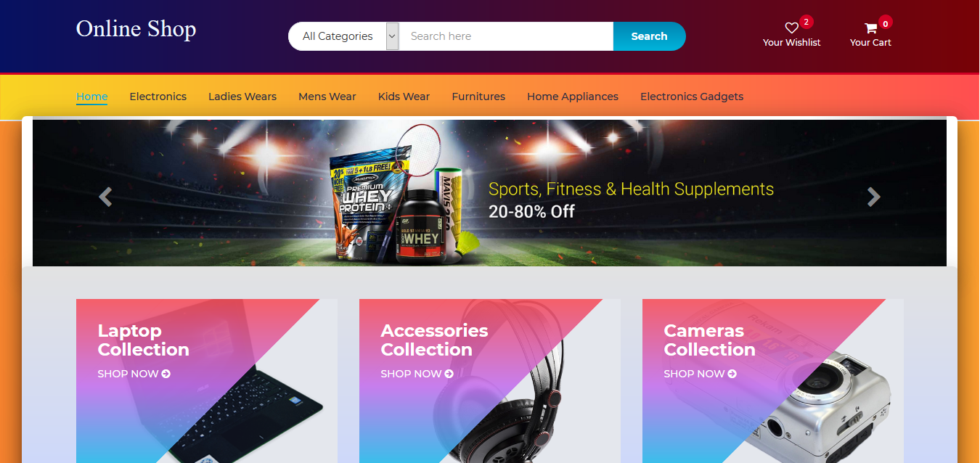Open the Electronics Gadgets category
This screenshot has width=980, height=463.
[x=692, y=97]
